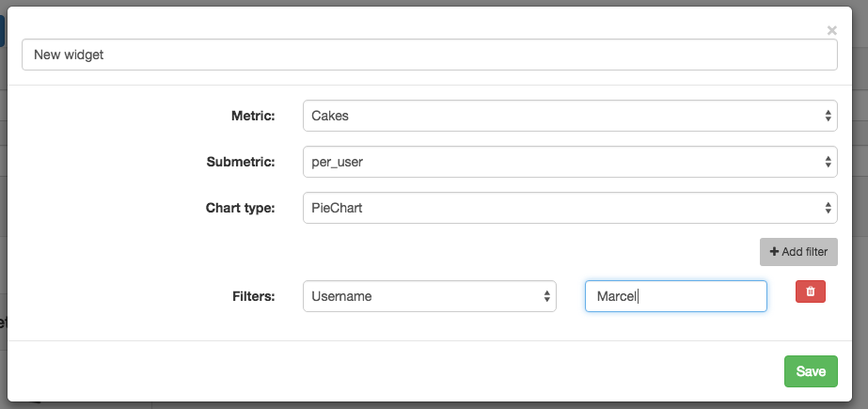Click the up-down arrows on the Cakes select
The height and width of the screenshot is (409, 868).
coord(828,116)
